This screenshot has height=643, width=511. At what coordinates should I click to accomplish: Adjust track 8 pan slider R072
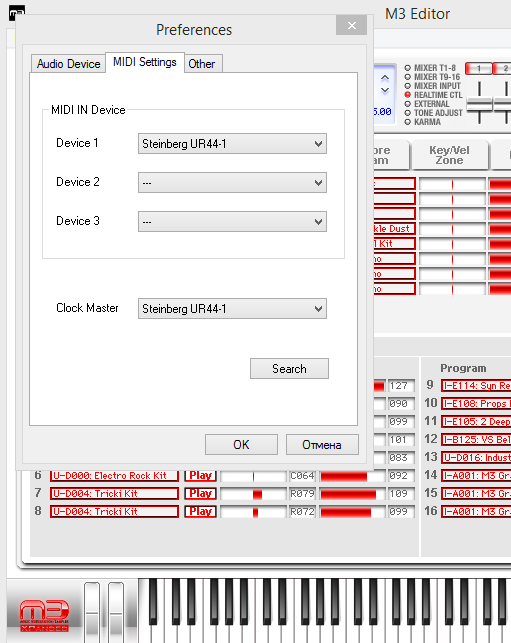253,512
